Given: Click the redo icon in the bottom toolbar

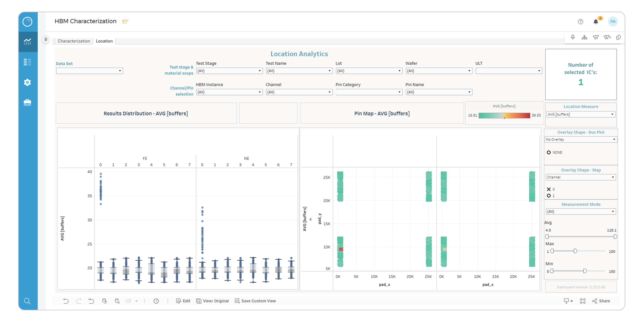Looking at the screenshot, I should point(79,301).
